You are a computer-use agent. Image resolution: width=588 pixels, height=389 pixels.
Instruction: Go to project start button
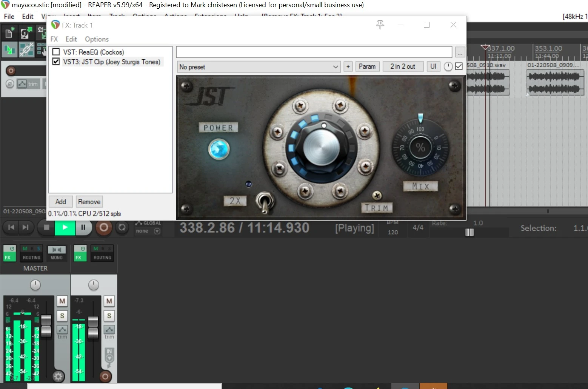click(x=11, y=227)
